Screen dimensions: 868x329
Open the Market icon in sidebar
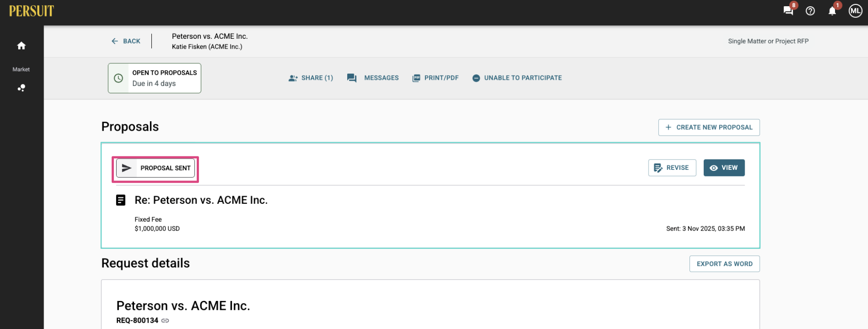click(x=21, y=88)
